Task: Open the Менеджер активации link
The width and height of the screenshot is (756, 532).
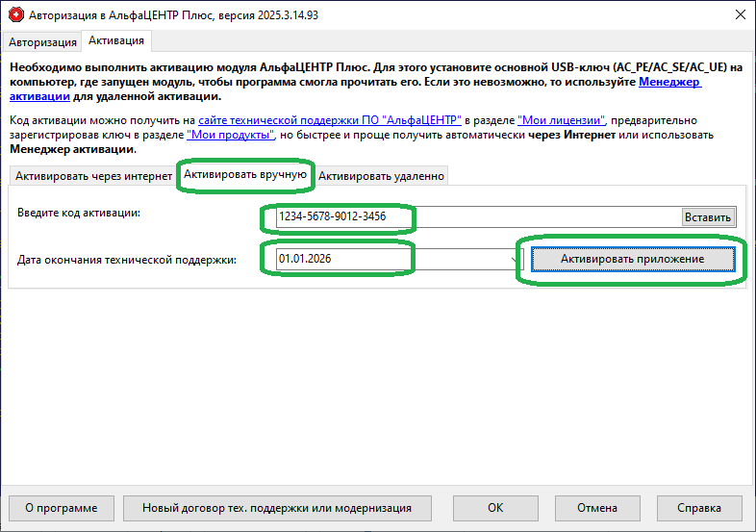Action: coord(669,82)
